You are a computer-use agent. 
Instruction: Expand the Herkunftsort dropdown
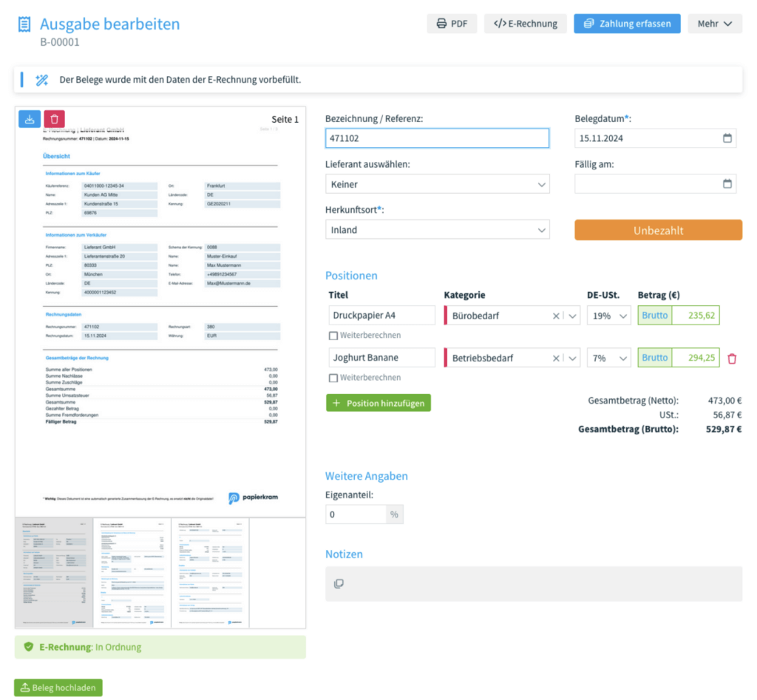pyautogui.click(x=437, y=230)
